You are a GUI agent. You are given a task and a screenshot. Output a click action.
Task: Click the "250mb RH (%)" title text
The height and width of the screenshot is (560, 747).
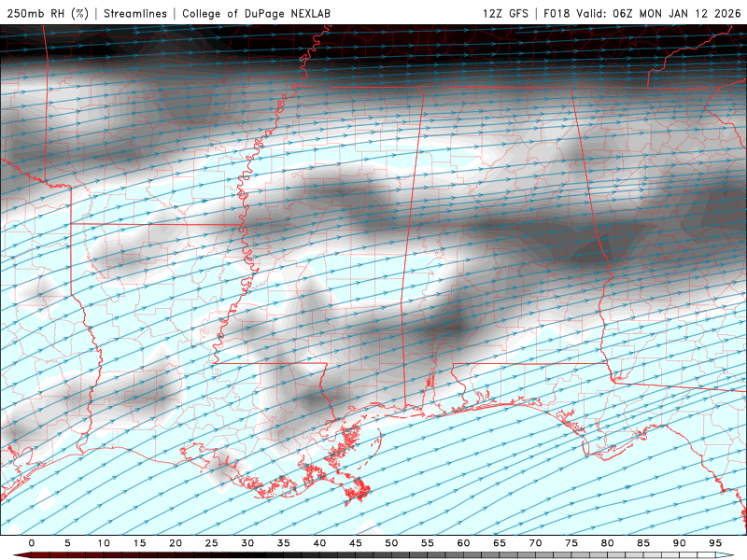tap(48, 13)
